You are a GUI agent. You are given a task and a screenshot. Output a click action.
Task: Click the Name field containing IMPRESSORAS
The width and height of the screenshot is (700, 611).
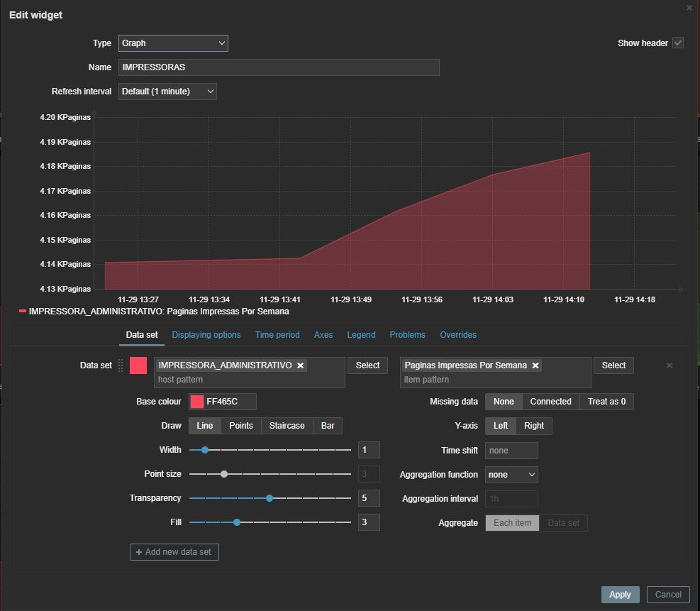pyautogui.click(x=279, y=67)
